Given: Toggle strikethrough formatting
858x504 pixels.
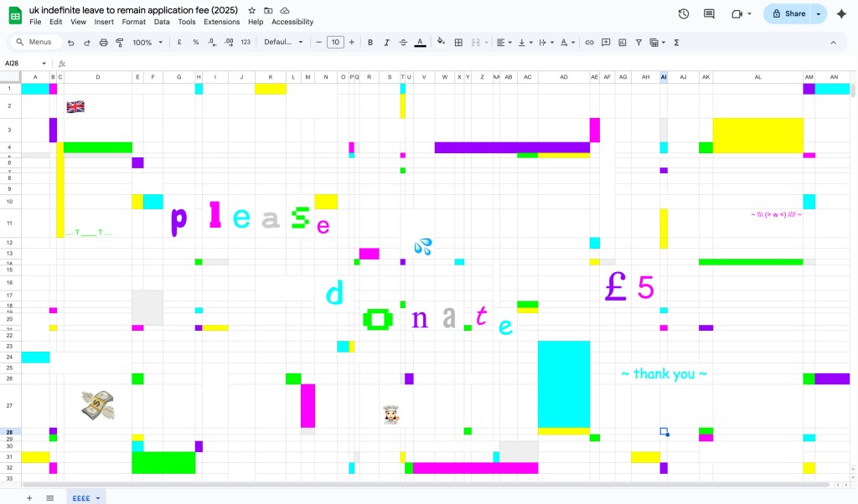Looking at the screenshot, I should point(403,42).
